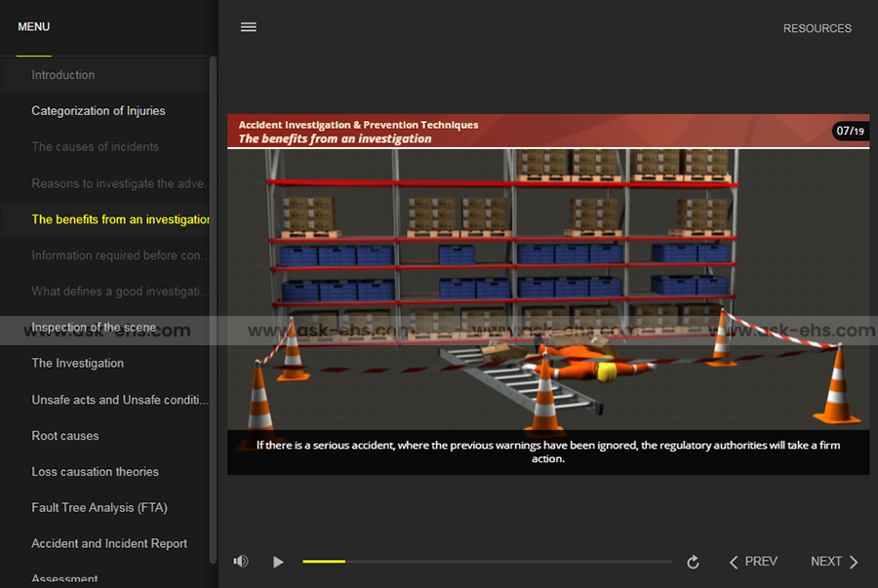Open Categorization of Injuries lesson

pyautogui.click(x=99, y=111)
